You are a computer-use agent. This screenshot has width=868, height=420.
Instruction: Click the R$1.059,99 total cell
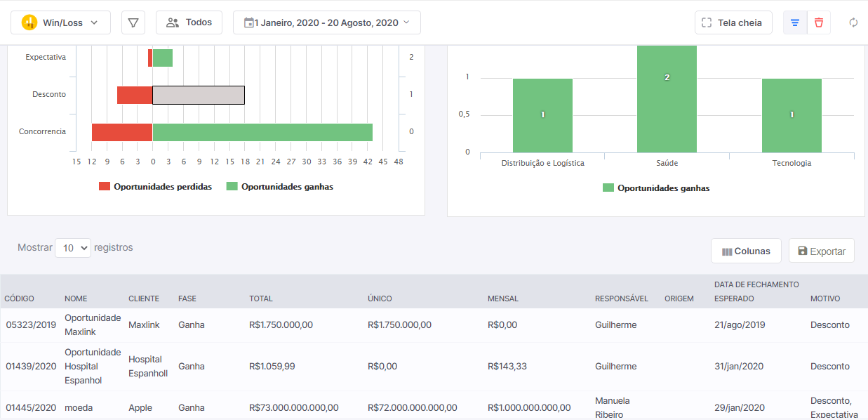click(x=272, y=367)
